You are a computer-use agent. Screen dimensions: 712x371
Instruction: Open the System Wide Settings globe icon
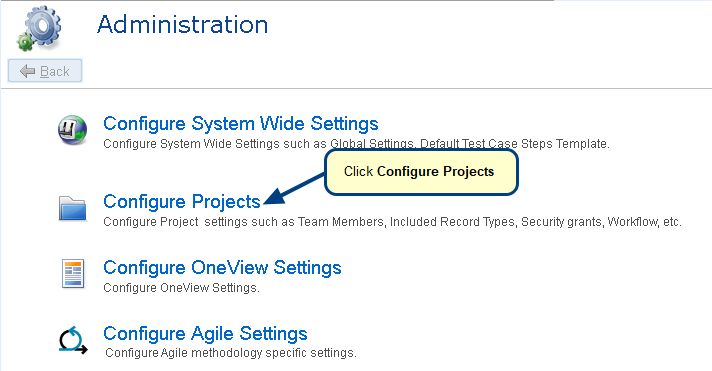(72, 130)
